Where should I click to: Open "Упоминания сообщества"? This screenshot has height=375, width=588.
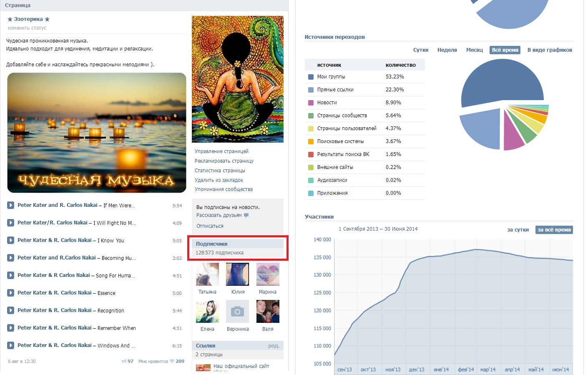pos(224,189)
